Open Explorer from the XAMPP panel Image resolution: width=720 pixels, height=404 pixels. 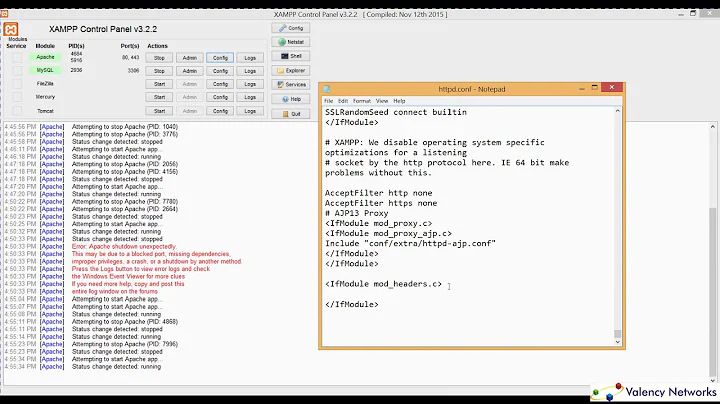point(291,71)
